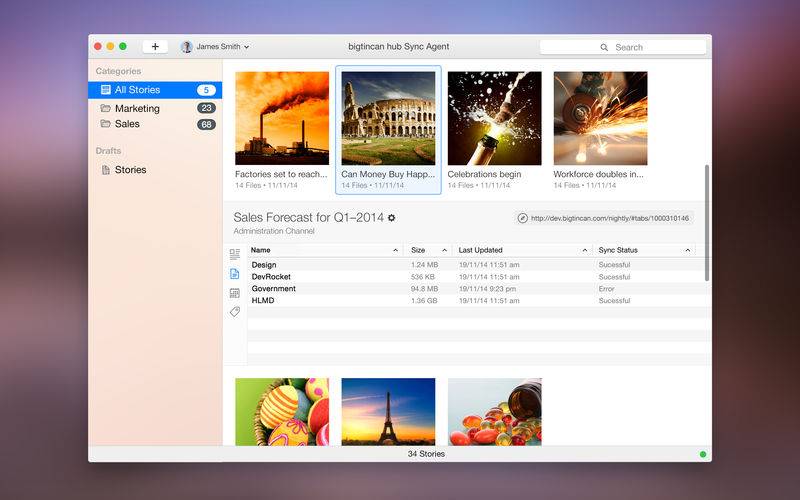800x500 pixels.
Task: Open the Eiffel Tower story thumbnail
Action: [388, 412]
